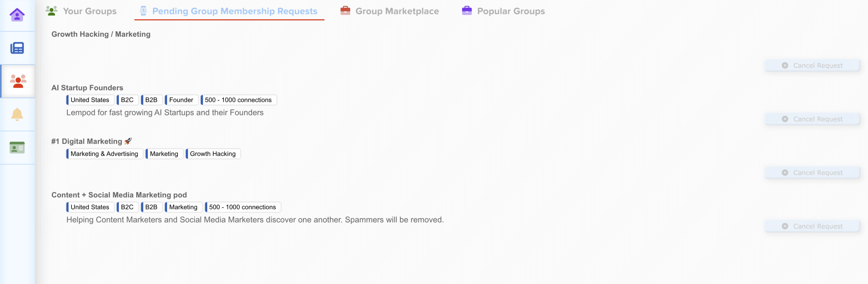Open the Popular Groups tab
868x284 pixels.
(x=511, y=11)
